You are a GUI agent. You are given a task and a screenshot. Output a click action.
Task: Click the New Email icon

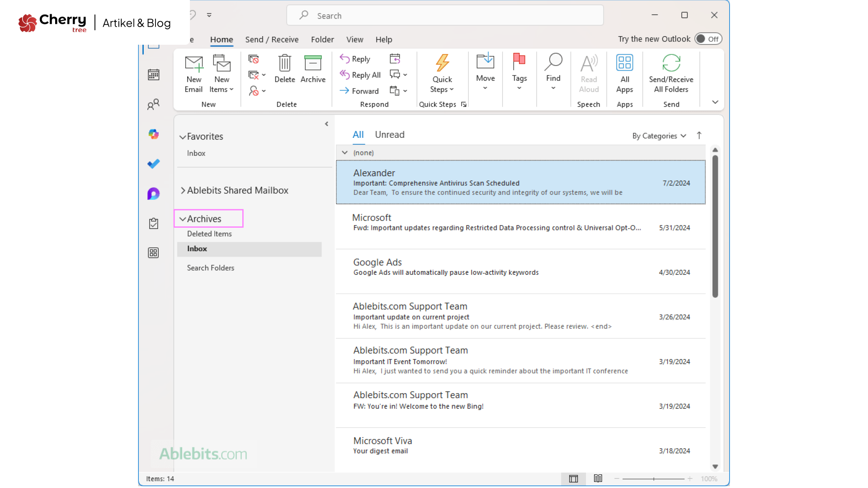pyautogui.click(x=193, y=74)
